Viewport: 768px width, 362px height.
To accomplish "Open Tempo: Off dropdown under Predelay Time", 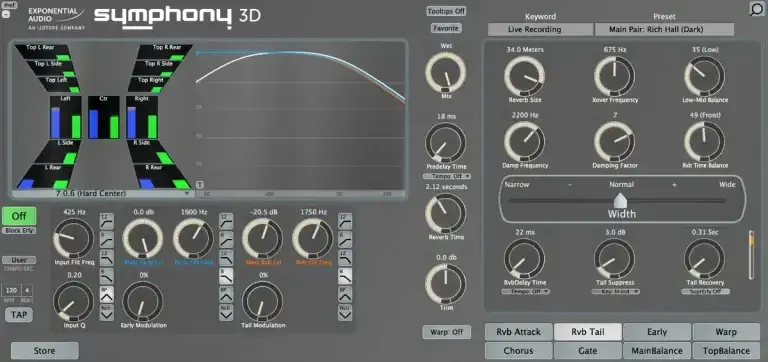I will [x=446, y=176].
